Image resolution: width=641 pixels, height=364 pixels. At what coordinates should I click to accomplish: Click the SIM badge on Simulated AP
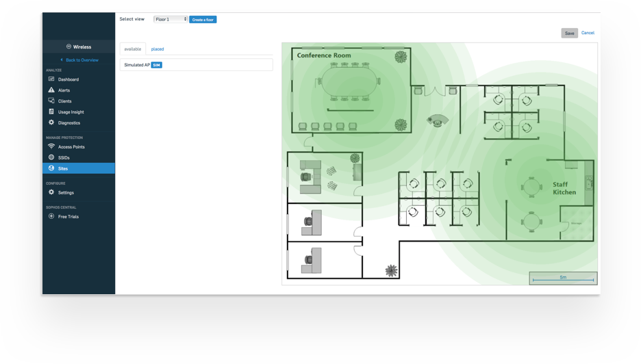point(157,65)
